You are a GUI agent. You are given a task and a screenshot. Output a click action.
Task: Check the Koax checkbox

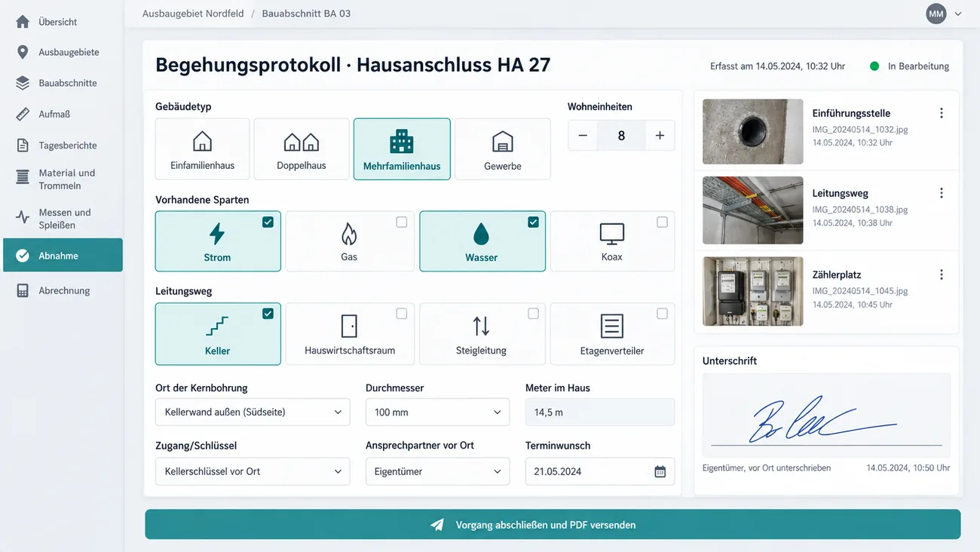pyautogui.click(x=662, y=222)
